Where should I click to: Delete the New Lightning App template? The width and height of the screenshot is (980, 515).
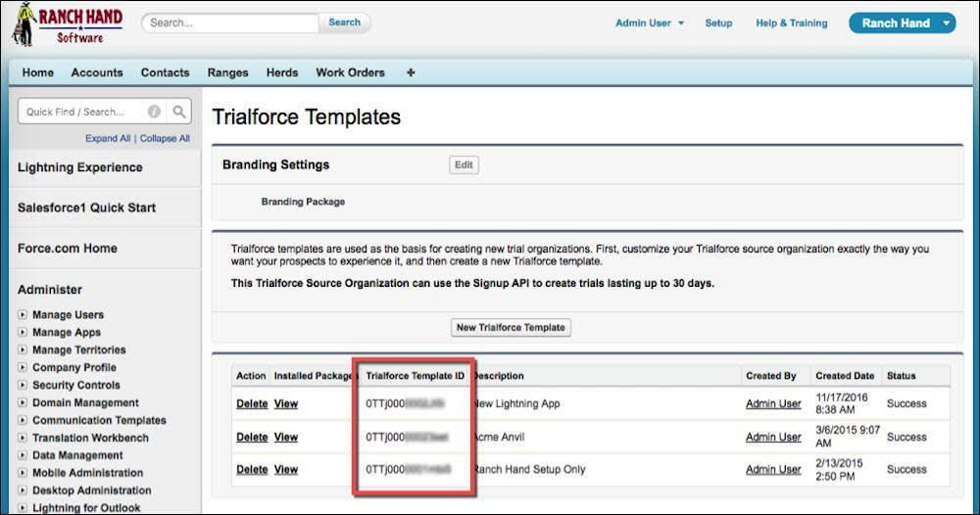252,404
